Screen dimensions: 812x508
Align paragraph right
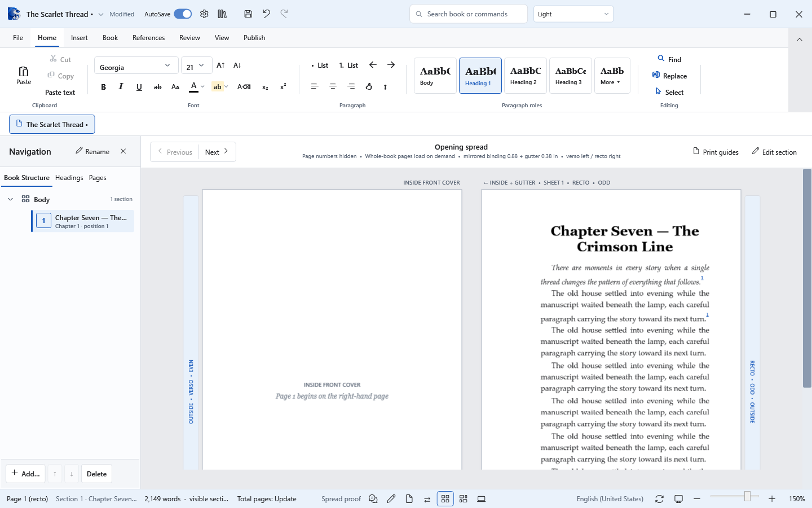click(351, 86)
